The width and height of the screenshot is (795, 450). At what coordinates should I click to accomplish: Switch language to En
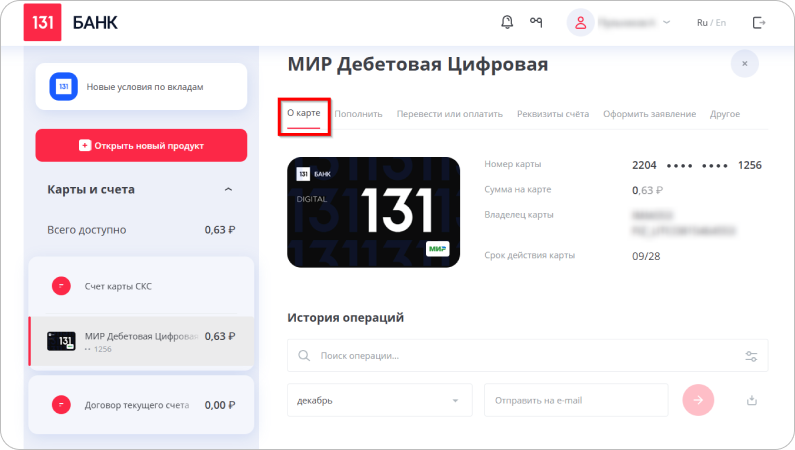(721, 22)
